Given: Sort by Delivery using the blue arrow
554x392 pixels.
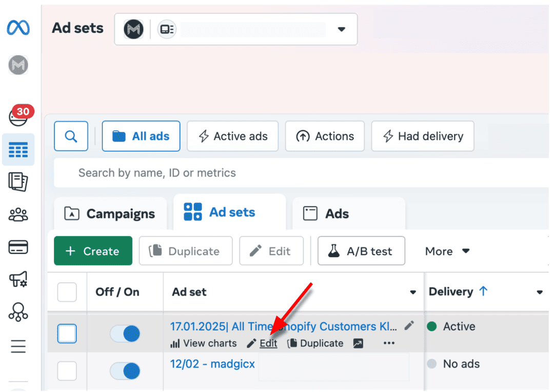Looking at the screenshot, I should [x=483, y=291].
